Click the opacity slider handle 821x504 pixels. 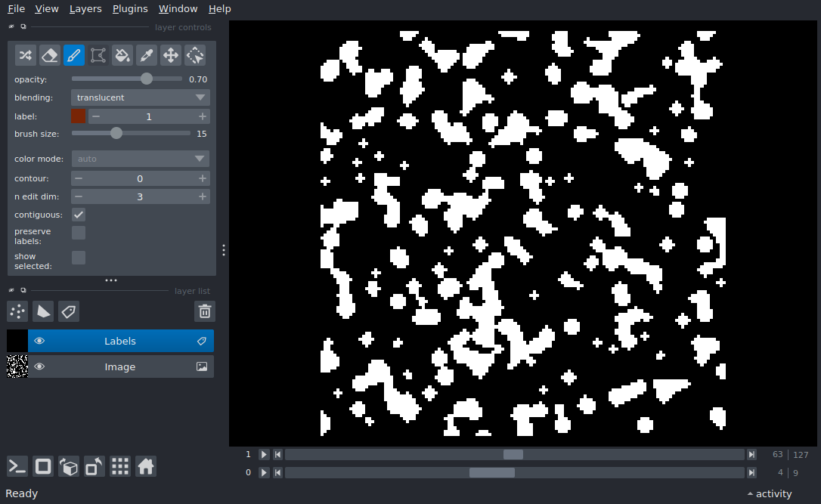coord(147,79)
